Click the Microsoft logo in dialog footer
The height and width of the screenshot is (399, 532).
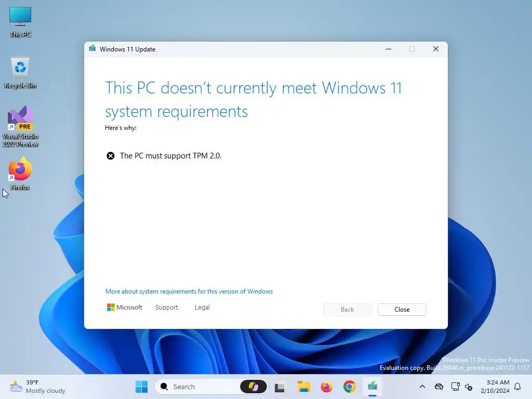125,308
